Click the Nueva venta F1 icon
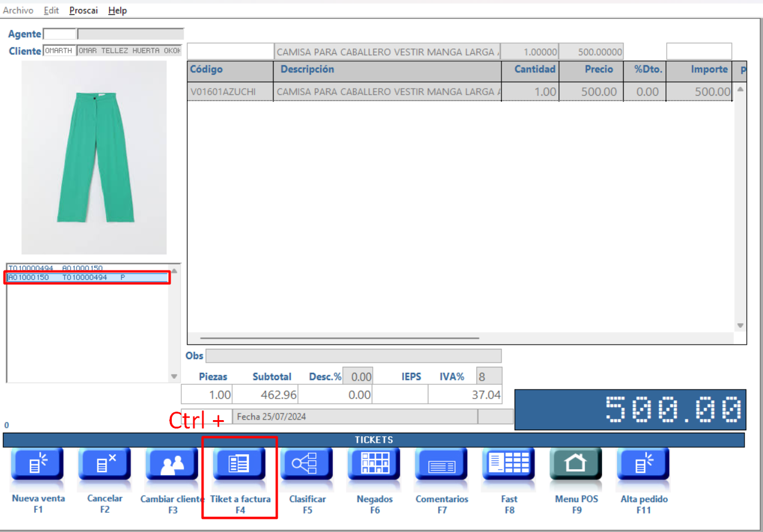The height and width of the screenshot is (532, 763). click(x=38, y=465)
